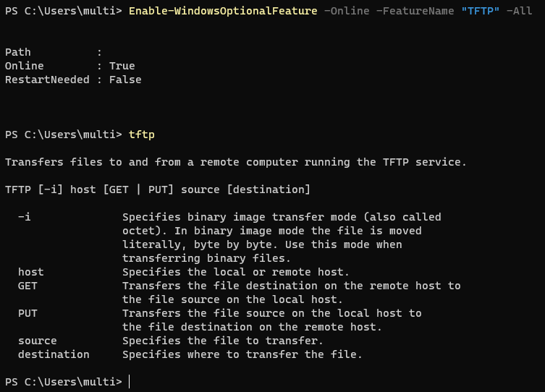545x392 pixels.
Task: Click the source parameter name in help
Action: pyautogui.click(x=37, y=341)
